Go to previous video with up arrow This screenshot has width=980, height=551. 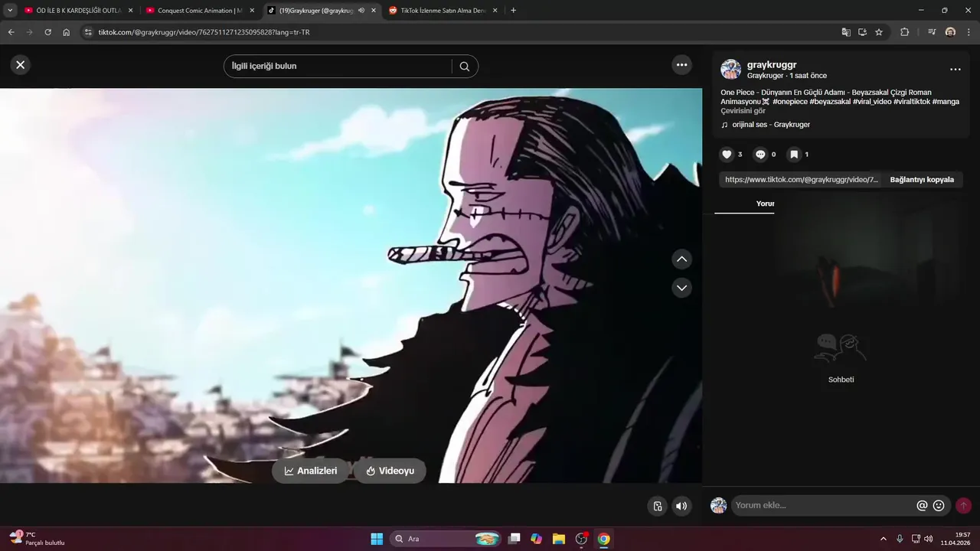pyautogui.click(x=681, y=259)
